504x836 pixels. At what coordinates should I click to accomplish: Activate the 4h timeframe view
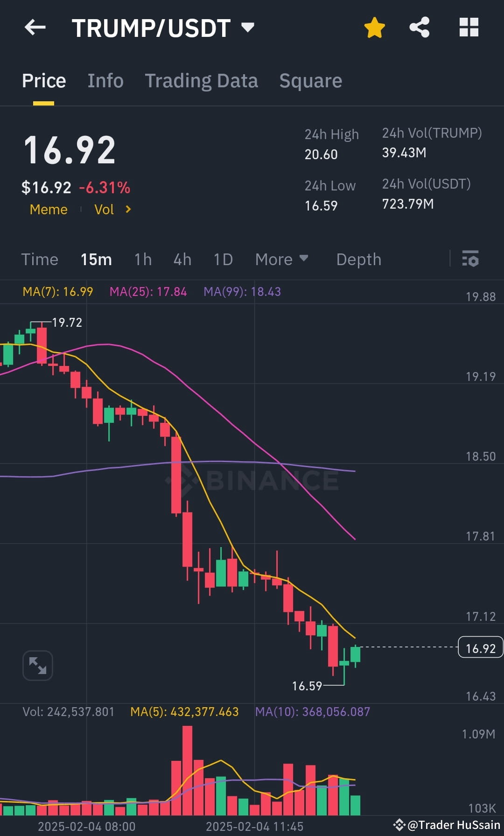tap(182, 260)
